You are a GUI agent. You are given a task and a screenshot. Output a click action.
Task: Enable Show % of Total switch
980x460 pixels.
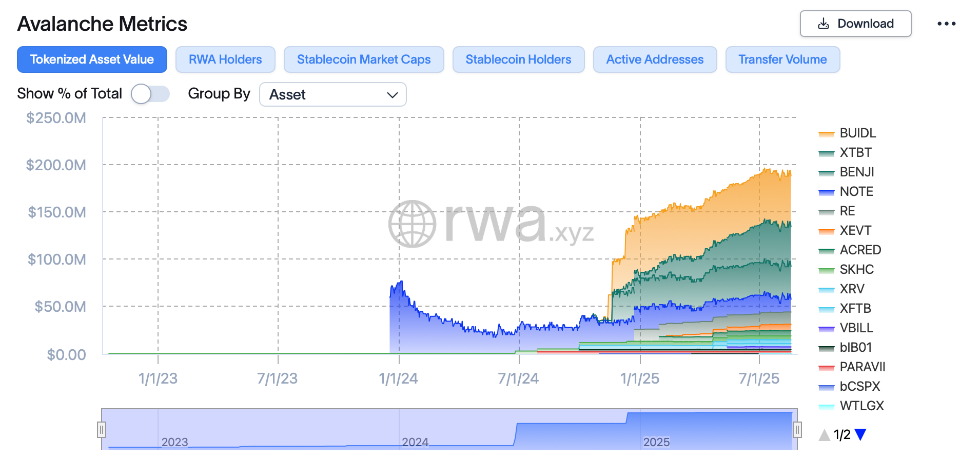point(150,94)
